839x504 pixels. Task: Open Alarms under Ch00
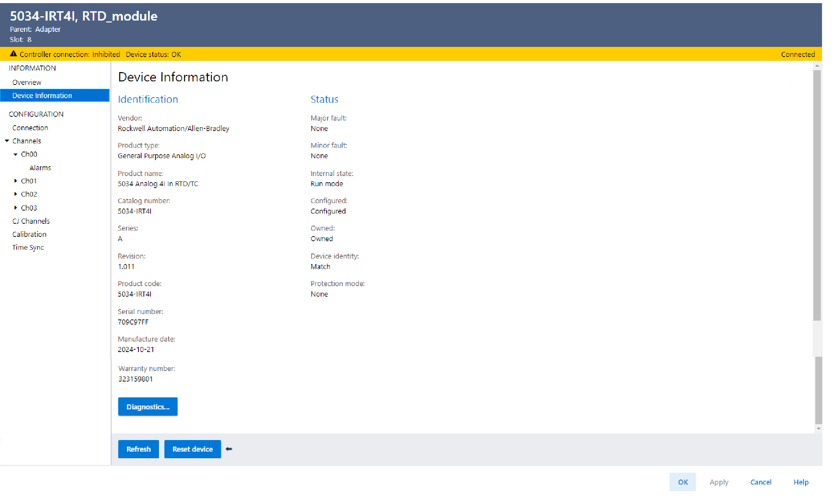click(40, 167)
